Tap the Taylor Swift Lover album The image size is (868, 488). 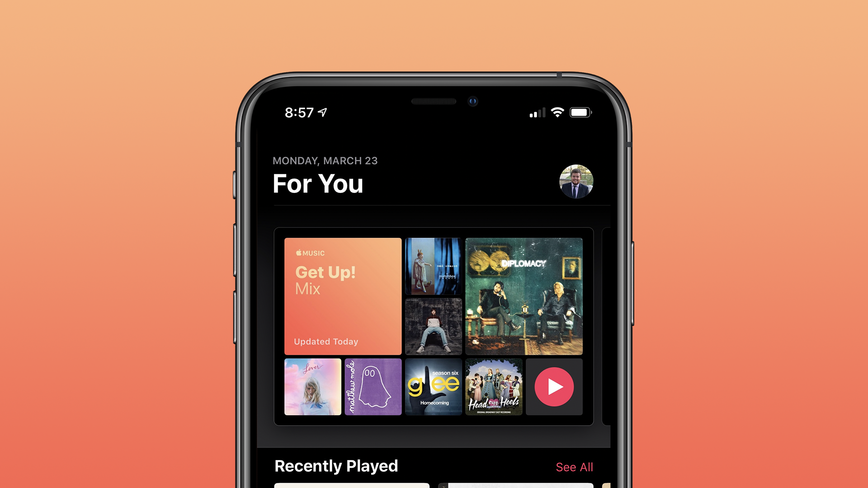click(309, 387)
